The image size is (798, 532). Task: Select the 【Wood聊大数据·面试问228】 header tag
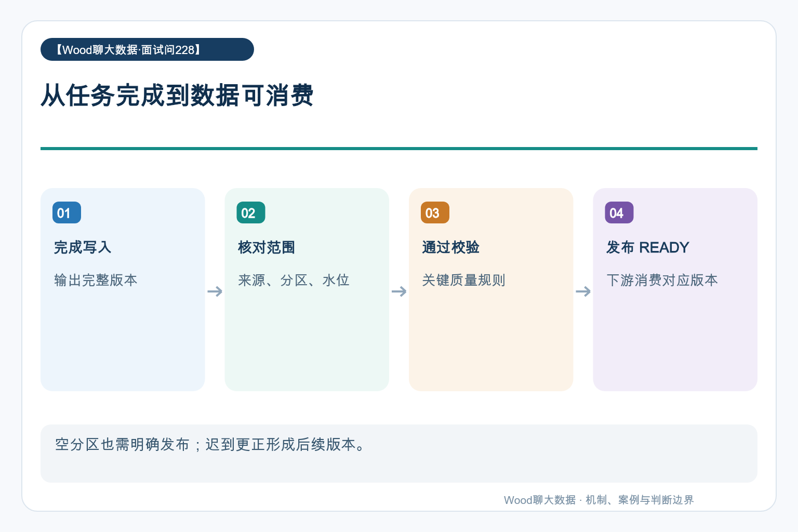coord(147,49)
